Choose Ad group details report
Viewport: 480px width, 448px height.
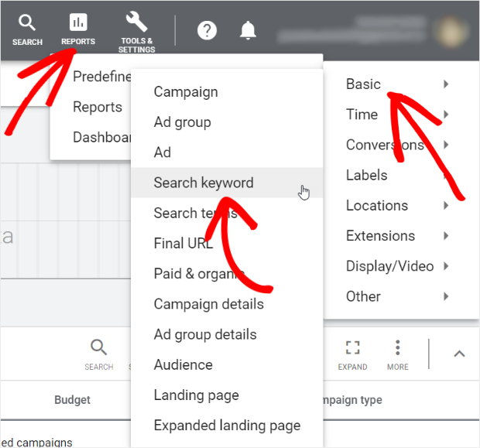click(x=205, y=334)
